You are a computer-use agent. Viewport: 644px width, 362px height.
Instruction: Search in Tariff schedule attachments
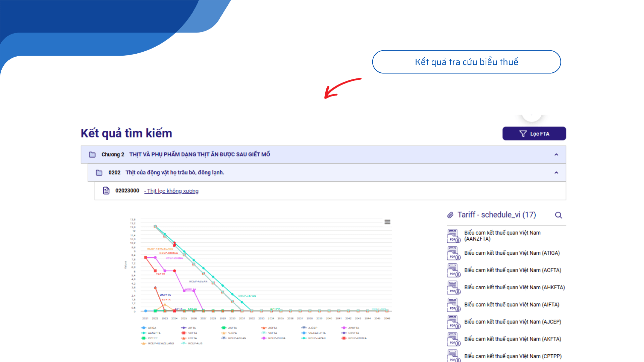[x=558, y=215]
